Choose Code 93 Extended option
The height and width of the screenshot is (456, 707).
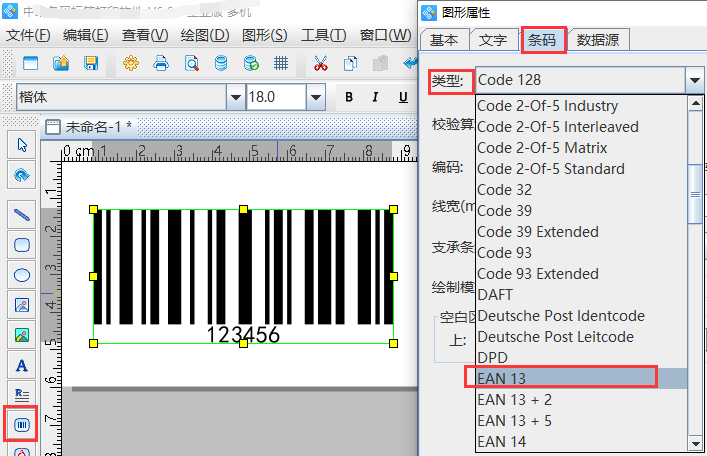(x=582, y=274)
